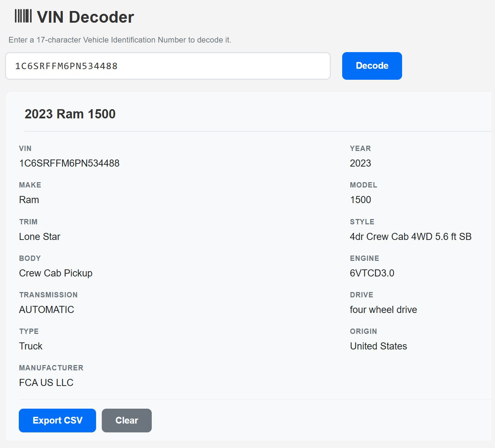Screen dimensions: 495x448
Task: Click the 2023 Ram 1500 result heading
Action: (x=70, y=114)
